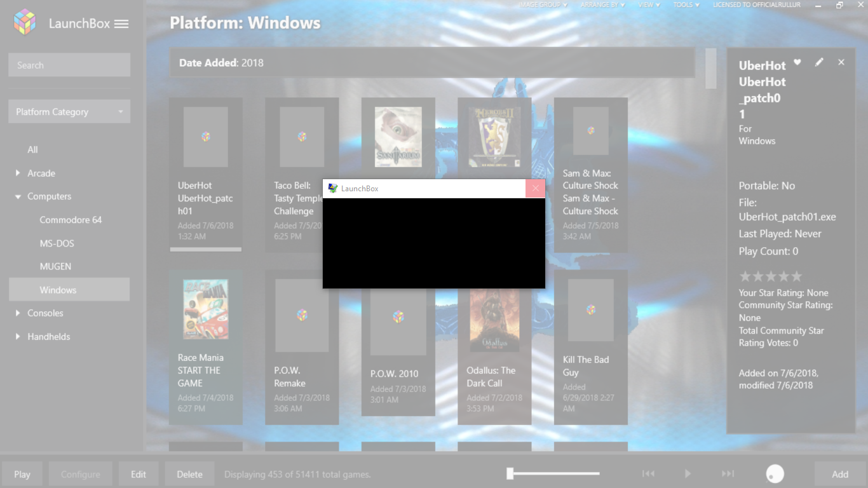
Task: Open the Tools menu
Action: (686, 4)
